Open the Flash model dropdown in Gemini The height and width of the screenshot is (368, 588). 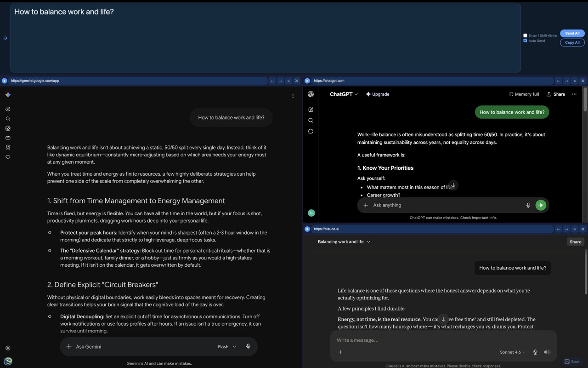coord(227,346)
